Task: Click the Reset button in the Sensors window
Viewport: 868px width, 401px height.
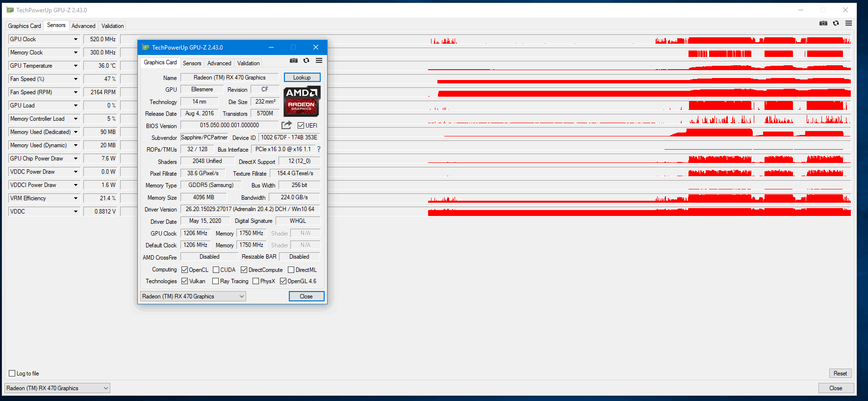Action: coord(840,374)
